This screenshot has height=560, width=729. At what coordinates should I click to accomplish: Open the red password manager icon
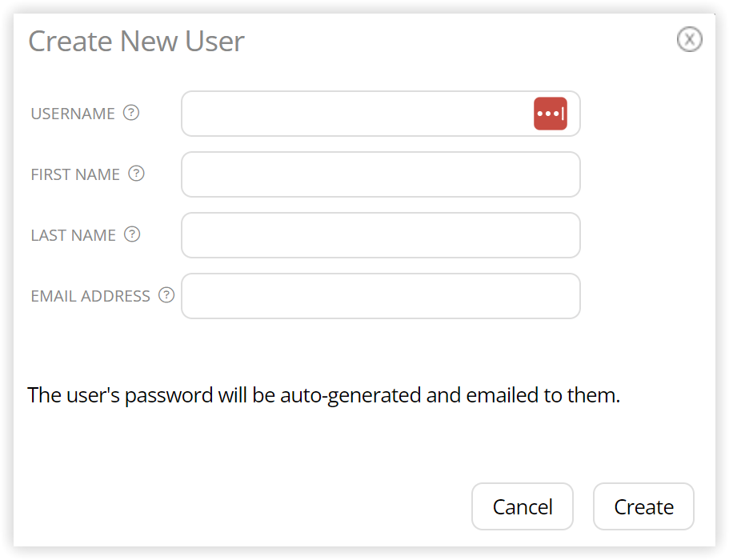[550, 114]
